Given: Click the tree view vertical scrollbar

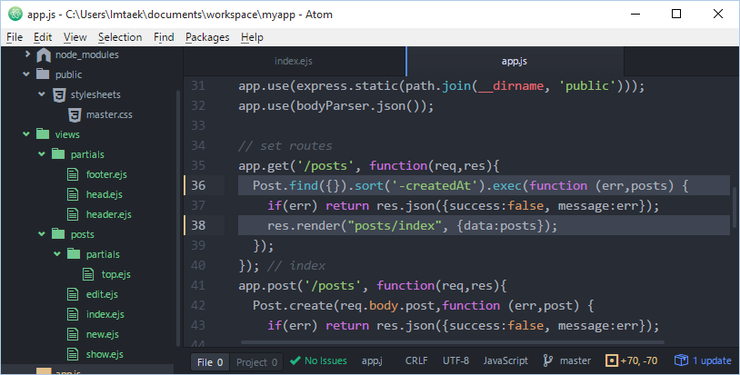Looking at the screenshot, I should (178, 217).
